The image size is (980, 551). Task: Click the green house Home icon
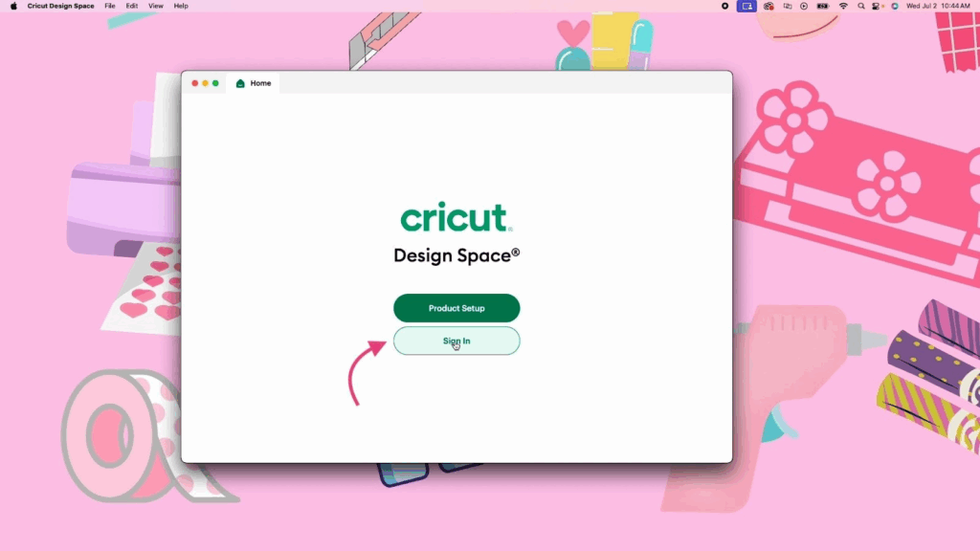[240, 83]
